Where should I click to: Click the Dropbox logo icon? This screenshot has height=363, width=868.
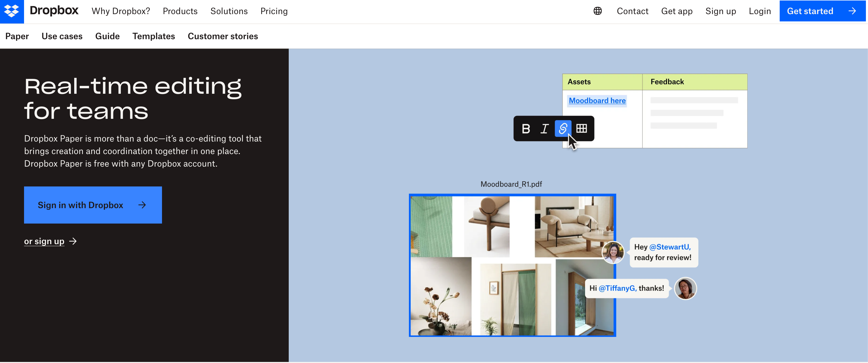[x=12, y=11]
